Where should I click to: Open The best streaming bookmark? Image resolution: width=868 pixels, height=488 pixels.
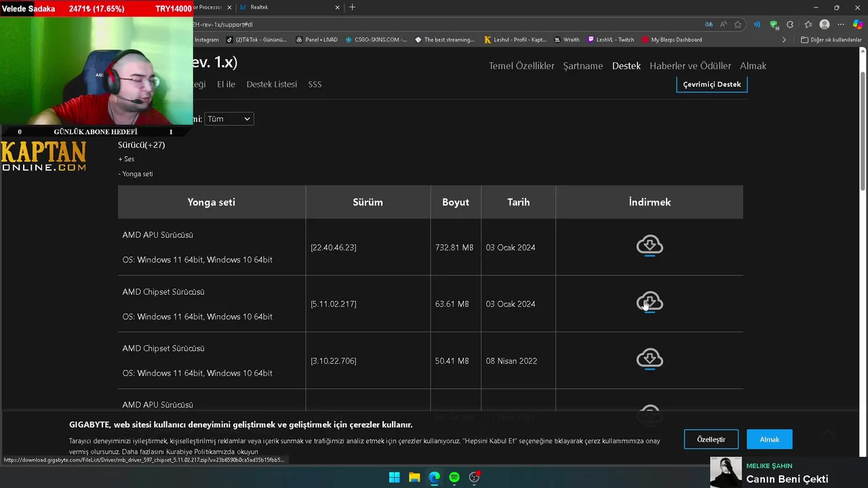click(445, 40)
